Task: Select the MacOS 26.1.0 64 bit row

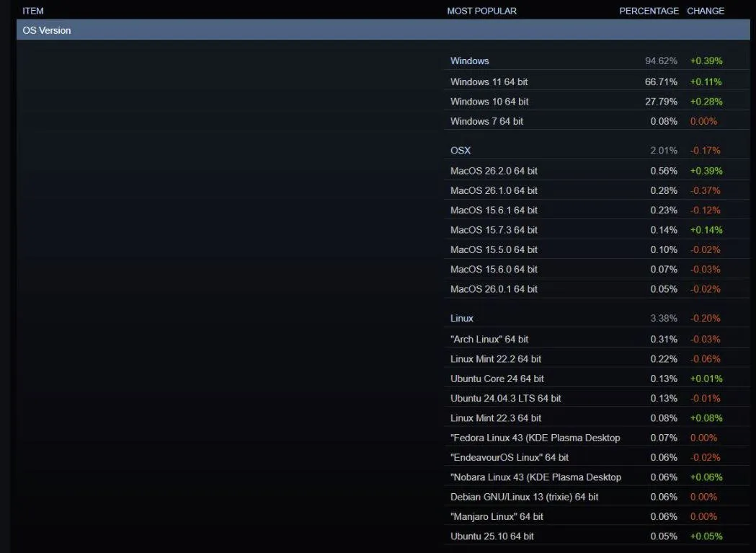Action: pyautogui.click(x=597, y=190)
